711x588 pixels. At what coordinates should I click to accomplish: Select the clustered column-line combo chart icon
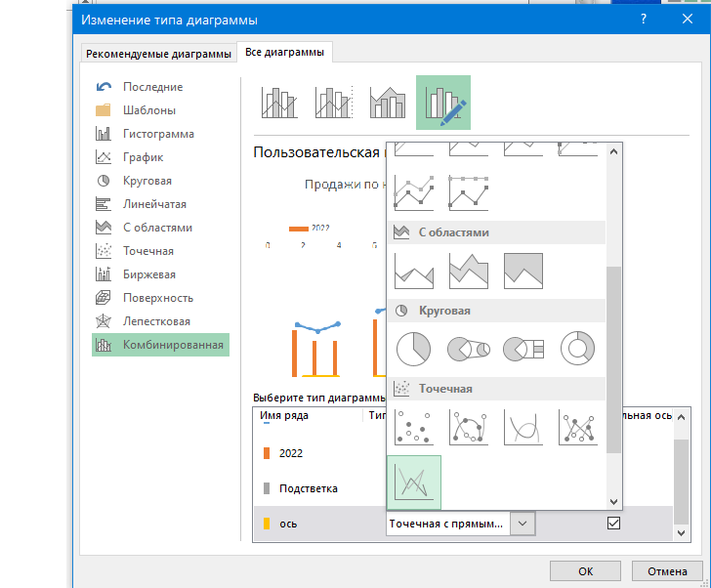tap(278, 102)
